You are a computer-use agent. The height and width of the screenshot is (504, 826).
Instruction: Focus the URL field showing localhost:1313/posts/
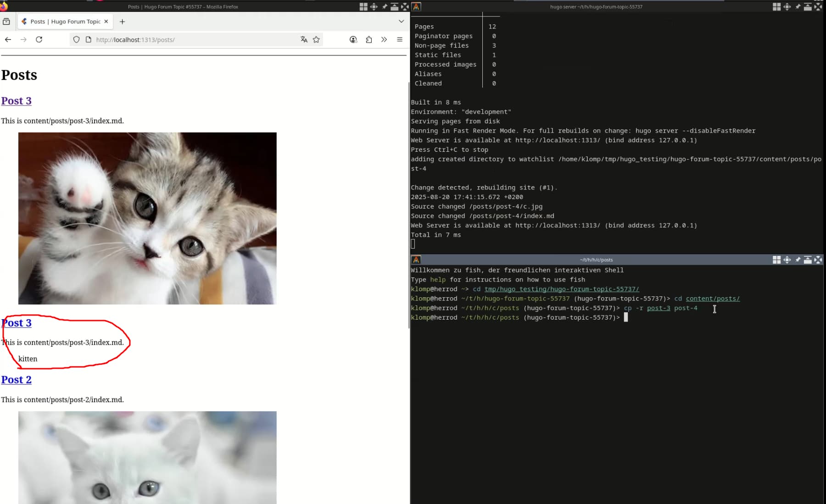(x=196, y=40)
